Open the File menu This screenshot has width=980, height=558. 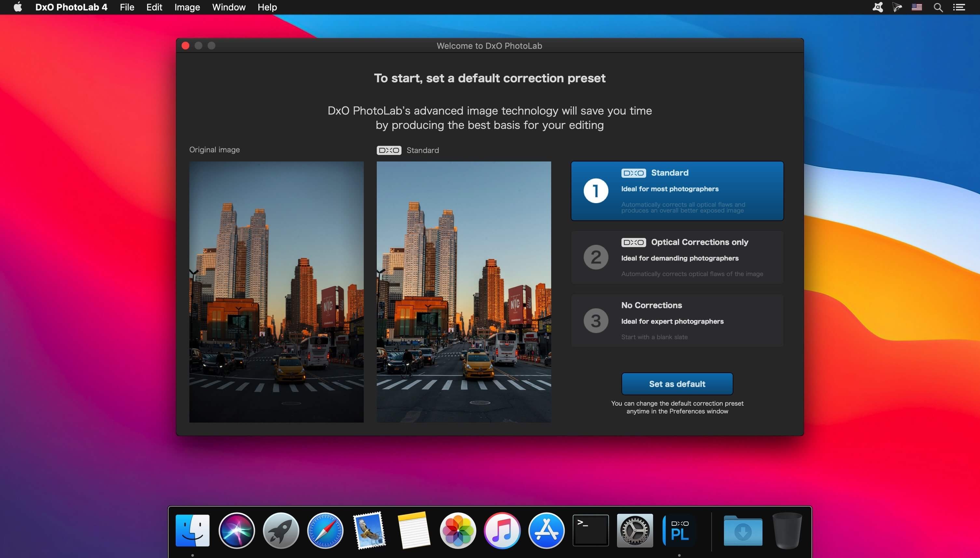point(127,7)
